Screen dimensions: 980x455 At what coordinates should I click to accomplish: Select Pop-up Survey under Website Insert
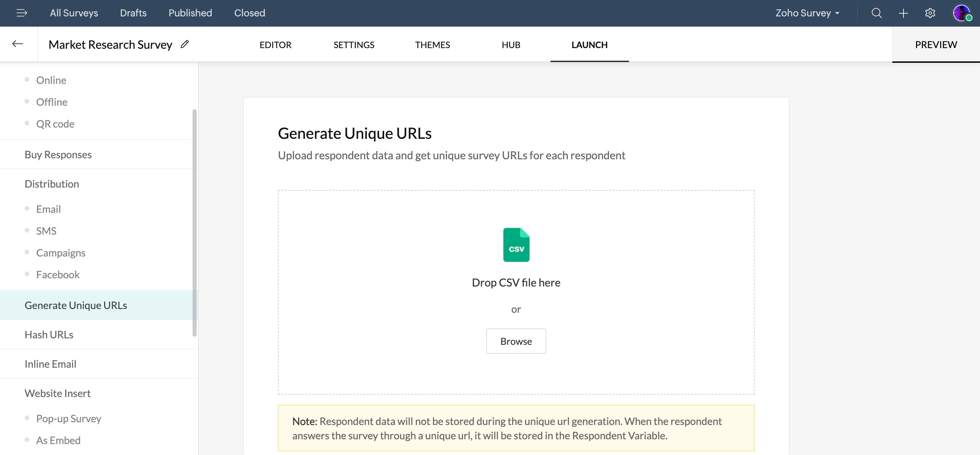(x=69, y=419)
